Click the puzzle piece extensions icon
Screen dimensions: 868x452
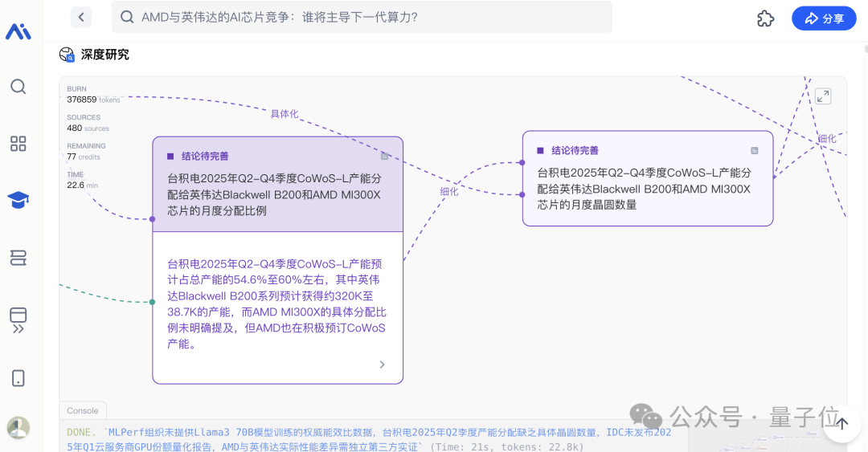[765, 18]
